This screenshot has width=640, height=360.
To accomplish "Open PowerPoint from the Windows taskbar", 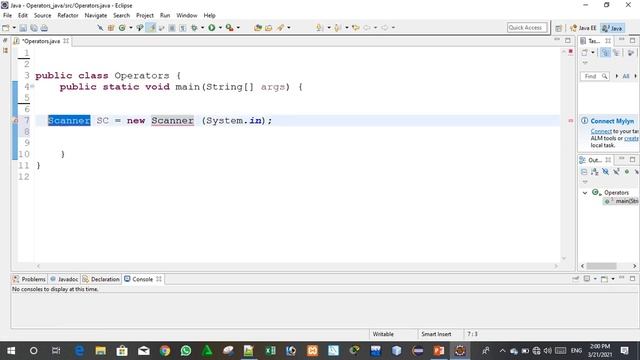I will (439, 350).
